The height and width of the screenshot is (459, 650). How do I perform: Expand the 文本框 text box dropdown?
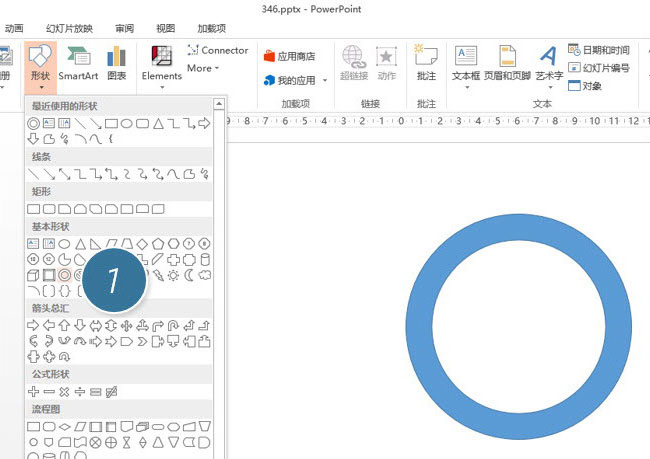[466, 80]
